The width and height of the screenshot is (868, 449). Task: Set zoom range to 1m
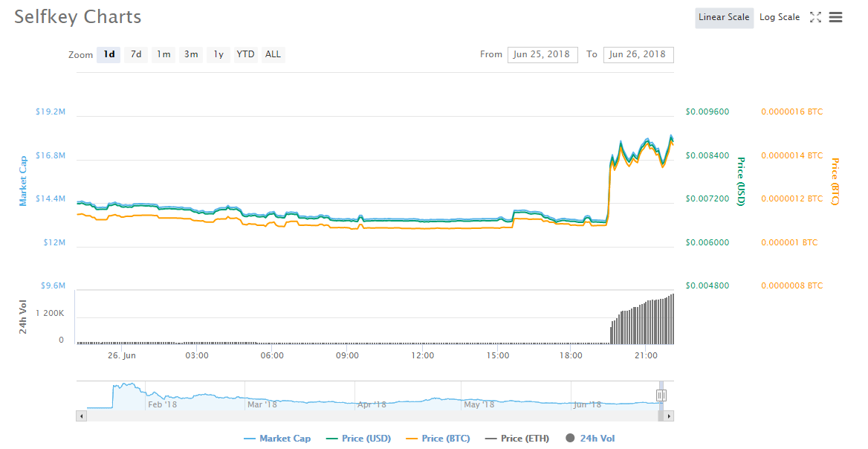coord(163,54)
